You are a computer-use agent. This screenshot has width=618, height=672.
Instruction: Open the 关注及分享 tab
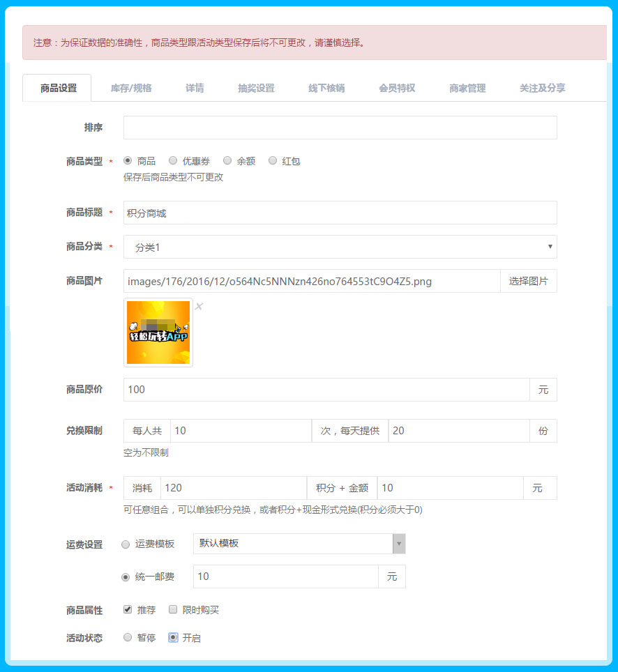point(542,89)
